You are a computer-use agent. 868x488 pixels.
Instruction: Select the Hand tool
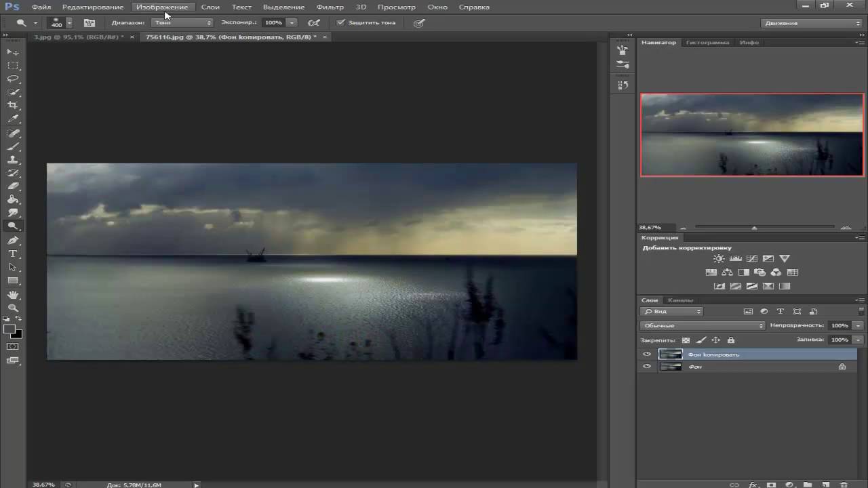click(x=13, y=294)
